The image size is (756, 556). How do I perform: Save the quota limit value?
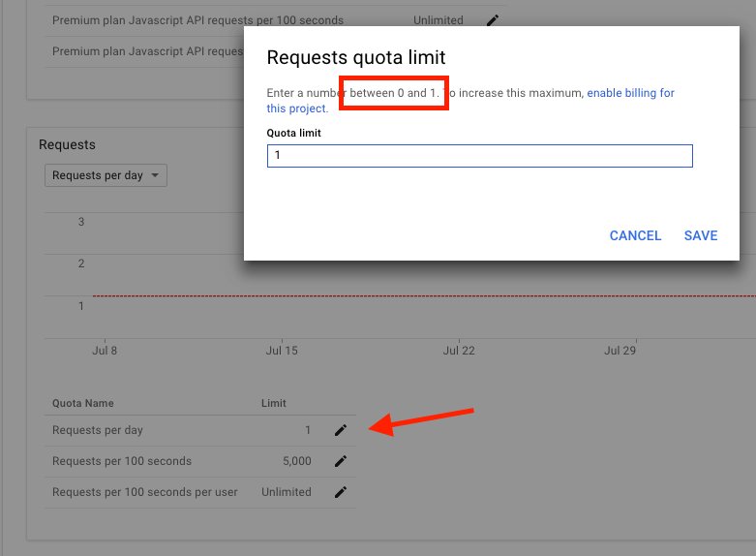[x=701, y=235]
